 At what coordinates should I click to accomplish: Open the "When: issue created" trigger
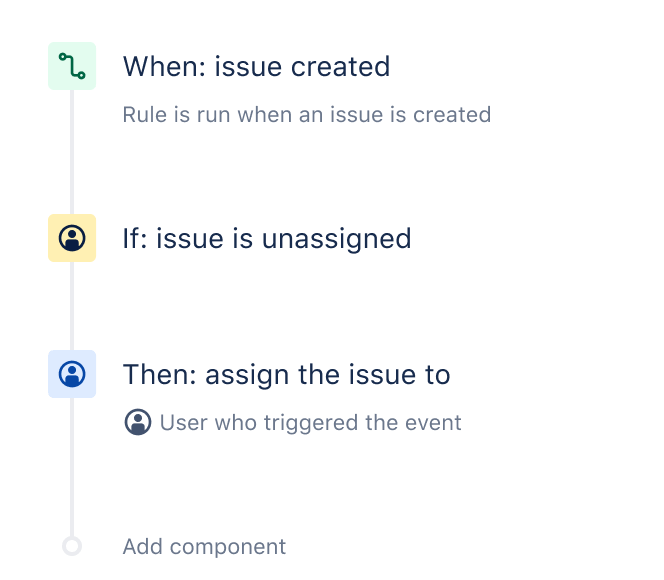(x=256, y=67)
